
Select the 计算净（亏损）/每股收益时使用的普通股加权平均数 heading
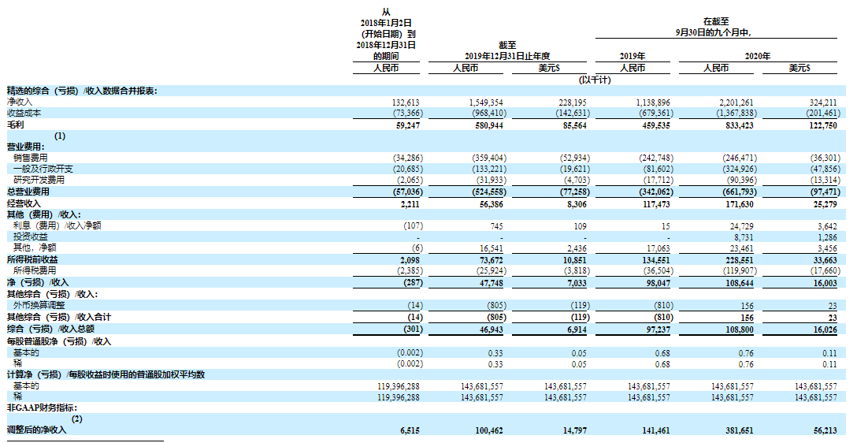[x=106, y=375]
